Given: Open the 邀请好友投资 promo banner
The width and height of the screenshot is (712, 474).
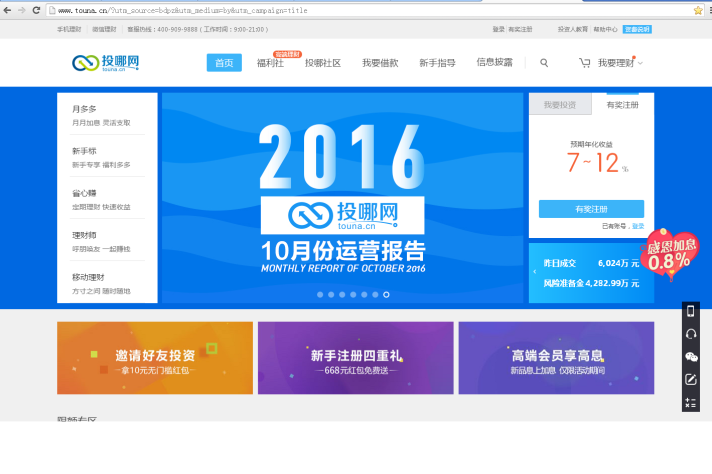Looking at the screenshot, I should point(155,358).
